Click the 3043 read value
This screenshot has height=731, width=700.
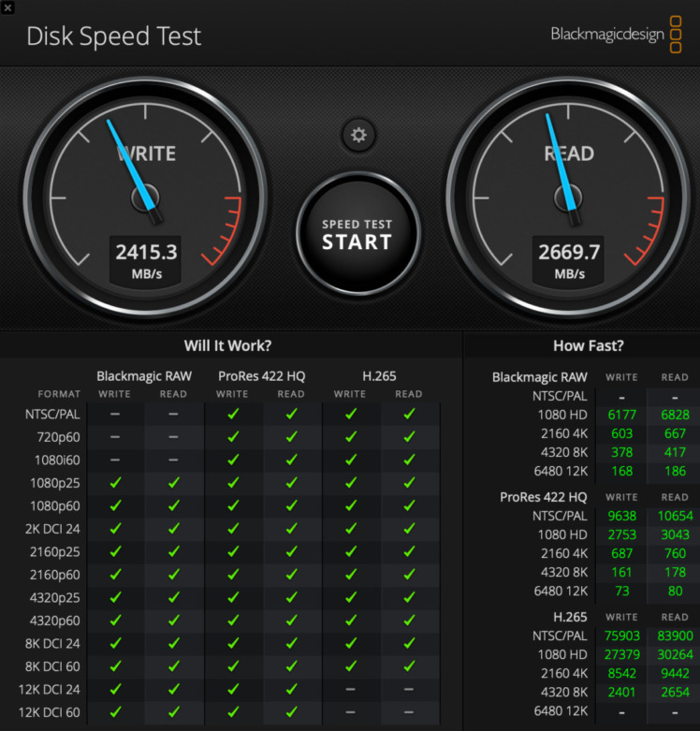click(675, 534)
